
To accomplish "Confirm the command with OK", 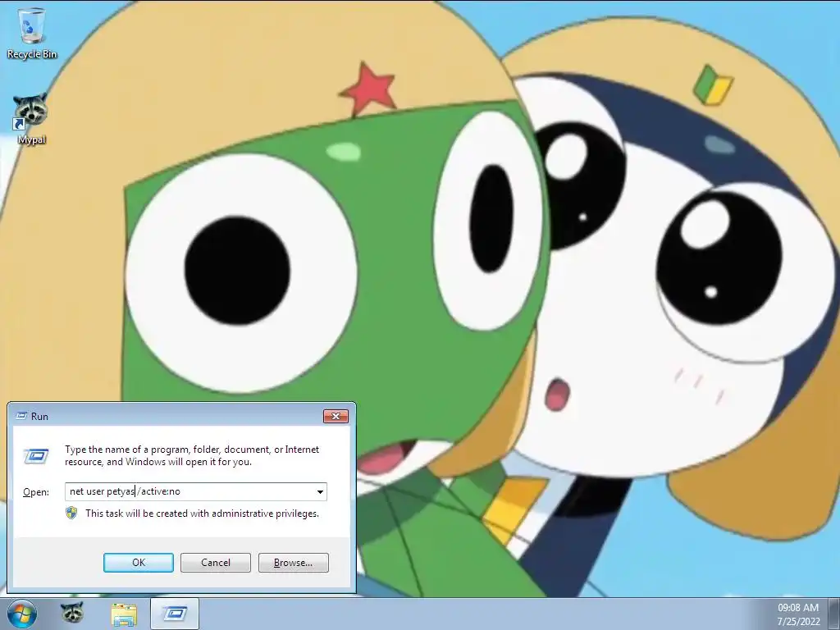I will point(139,563).
